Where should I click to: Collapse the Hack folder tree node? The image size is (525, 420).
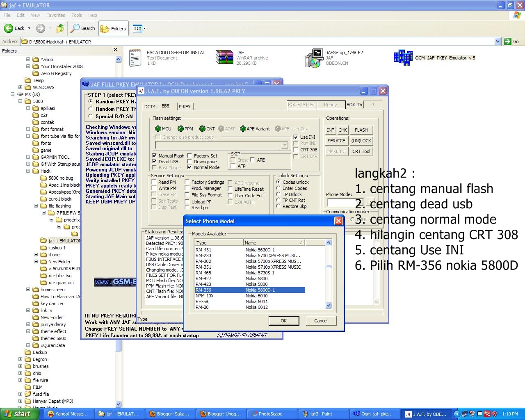pos(28,171)
